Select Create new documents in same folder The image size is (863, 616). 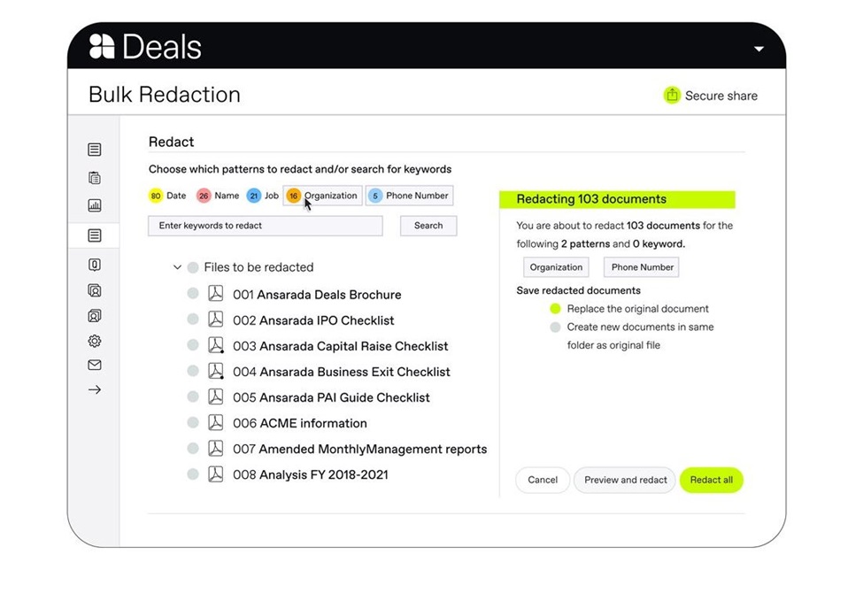click(555, 327)
